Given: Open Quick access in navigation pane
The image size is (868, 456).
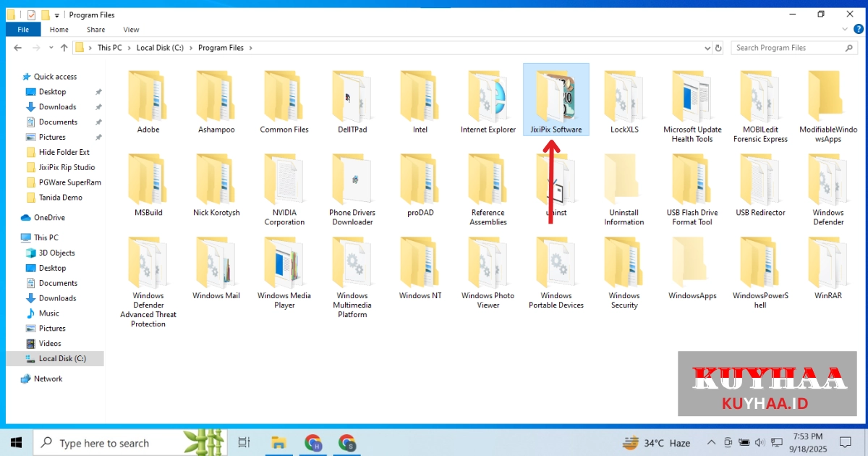Looking at the screenshot, I should click(55, 77).
